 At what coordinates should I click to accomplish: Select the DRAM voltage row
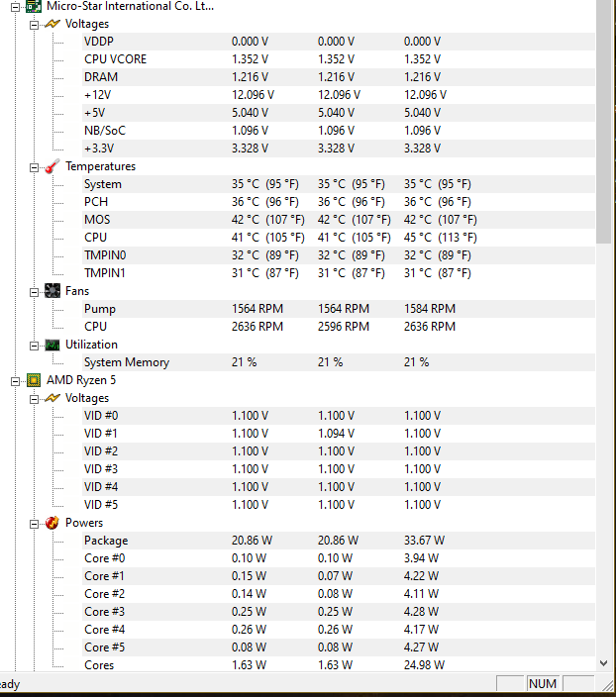click(339, 77)
